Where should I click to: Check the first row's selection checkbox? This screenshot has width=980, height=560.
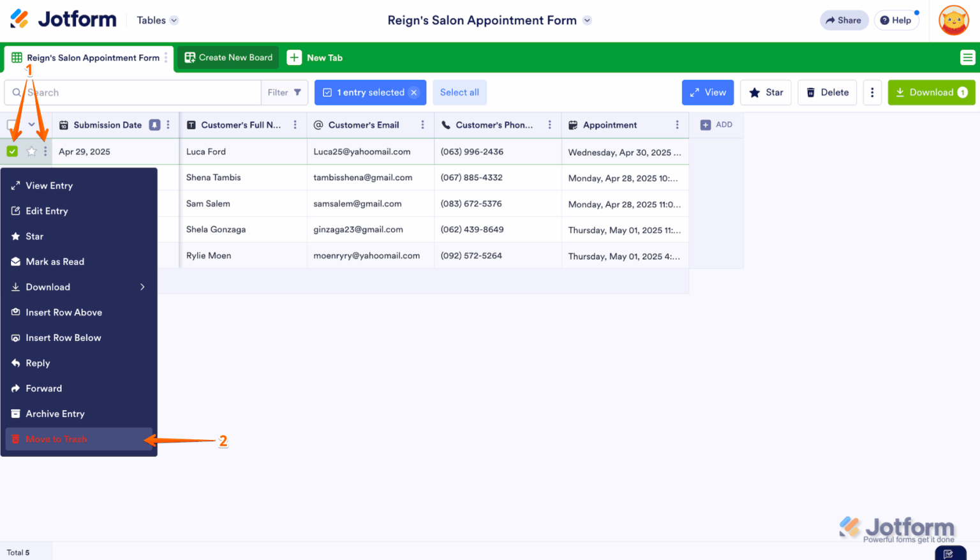[x=13, y=151]
